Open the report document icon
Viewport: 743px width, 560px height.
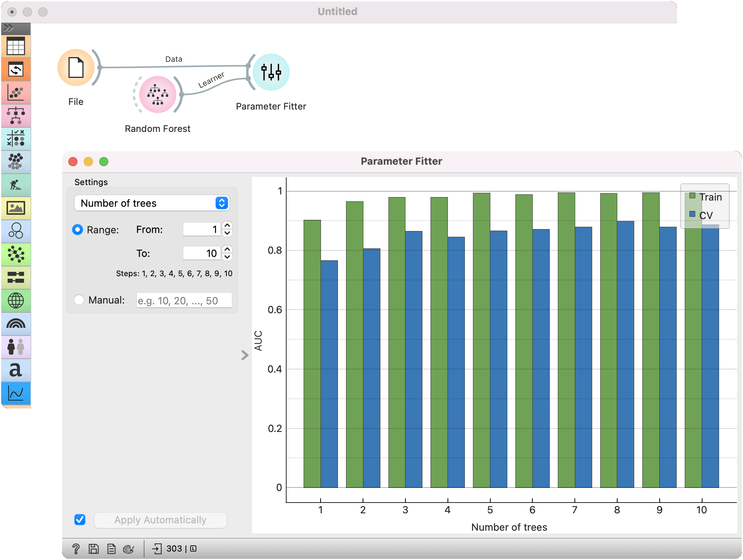coord(111,548)
